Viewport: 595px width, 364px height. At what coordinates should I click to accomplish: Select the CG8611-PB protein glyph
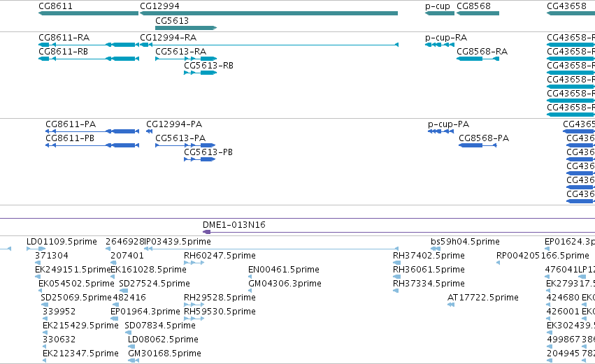92,145
